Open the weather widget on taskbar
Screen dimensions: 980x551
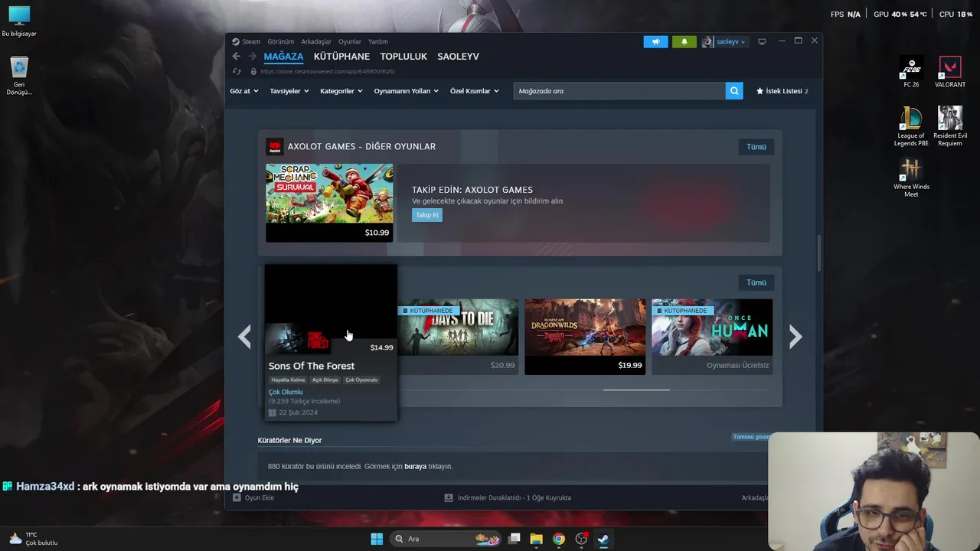point(33,539)
